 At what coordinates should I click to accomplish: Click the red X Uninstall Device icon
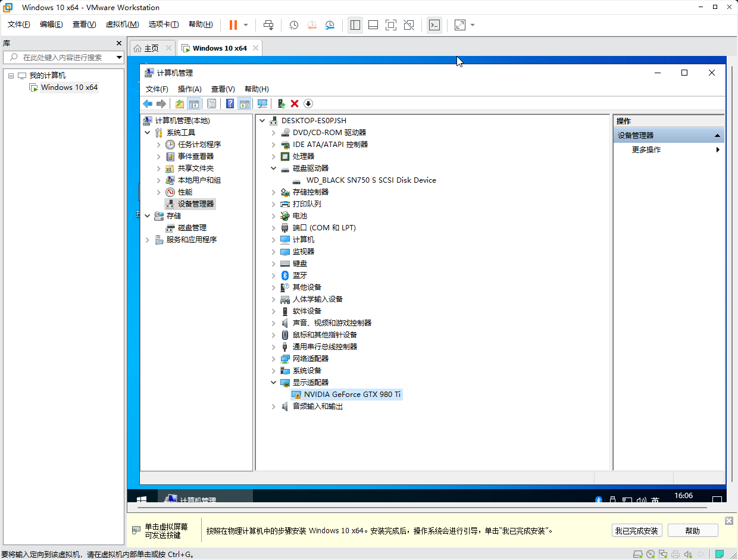(x=295, y=104)
